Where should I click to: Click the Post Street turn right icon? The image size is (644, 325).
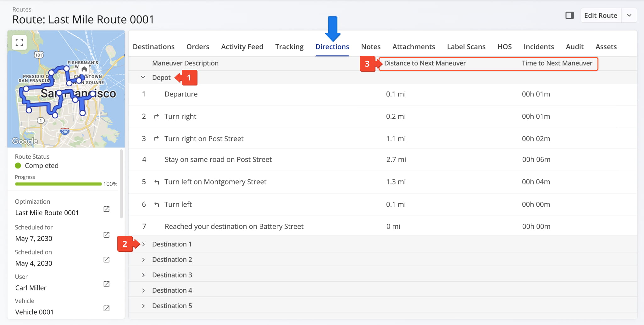[156, 139]
